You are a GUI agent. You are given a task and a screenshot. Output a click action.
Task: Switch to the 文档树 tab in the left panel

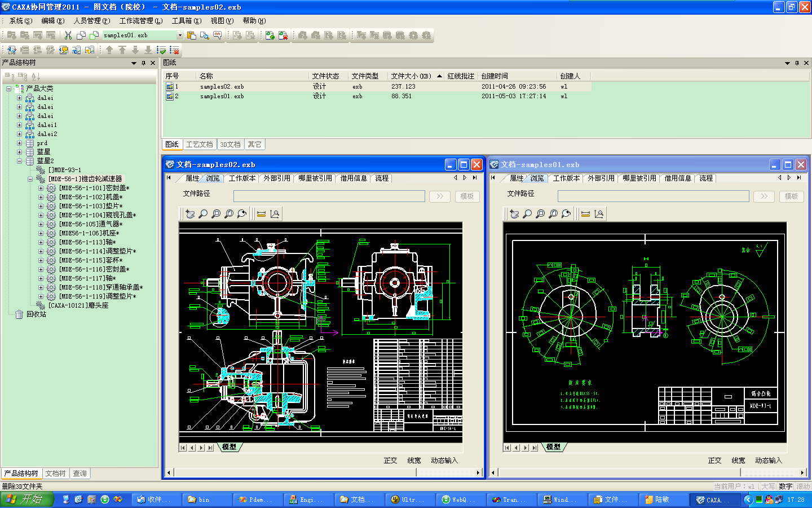pos(55,474)
